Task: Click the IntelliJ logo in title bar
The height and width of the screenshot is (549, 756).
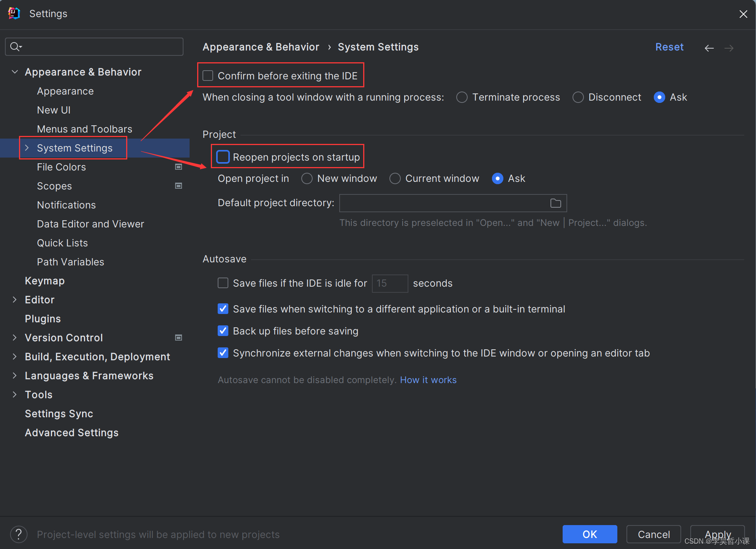Action: (14, 13)
